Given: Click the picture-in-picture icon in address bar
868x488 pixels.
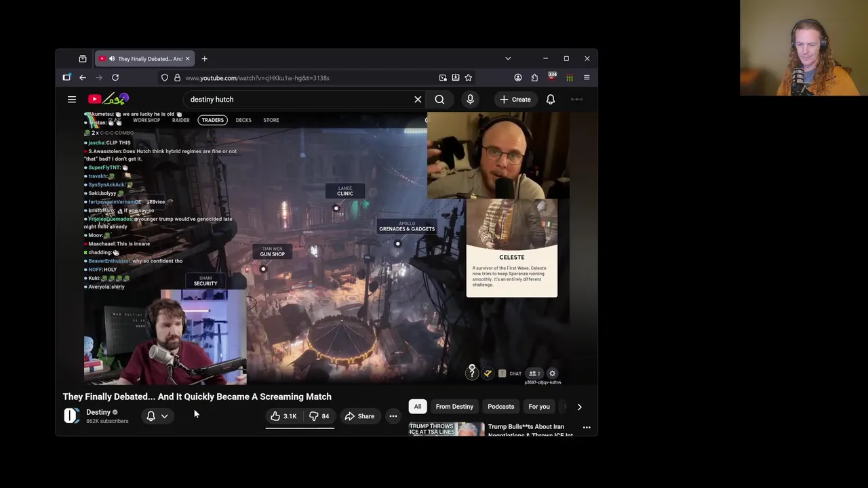Looking at the screenshot, I should pyautogui.click(x=443, y=78).
